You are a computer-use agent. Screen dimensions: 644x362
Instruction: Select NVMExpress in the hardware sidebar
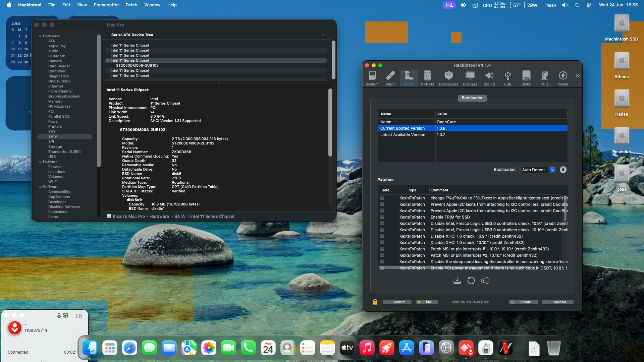(59, 106)
